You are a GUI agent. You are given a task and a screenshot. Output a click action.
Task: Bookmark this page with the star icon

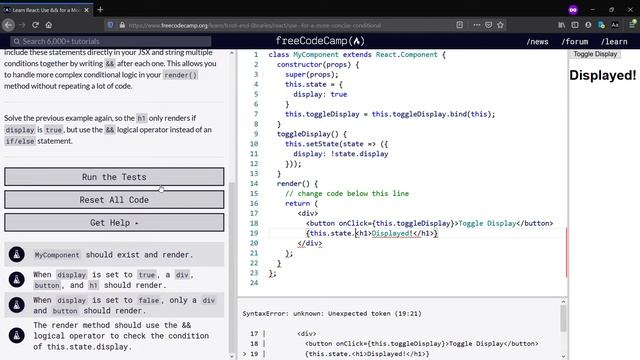click(500, 25)
